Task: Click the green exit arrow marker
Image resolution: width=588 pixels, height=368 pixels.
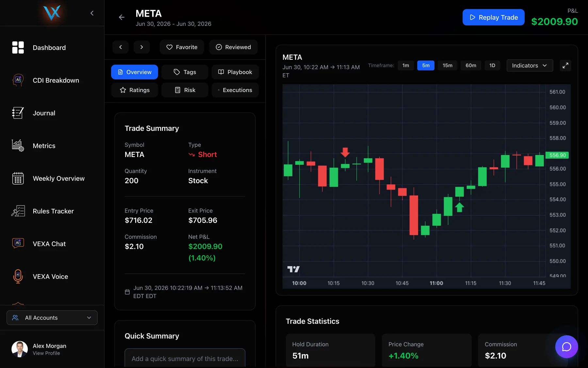Action: 460,207
